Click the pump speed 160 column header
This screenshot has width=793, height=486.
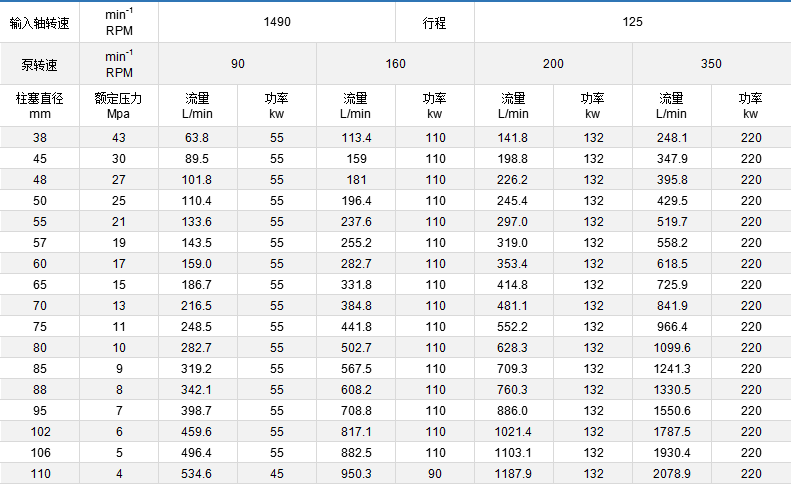(395, 64)
